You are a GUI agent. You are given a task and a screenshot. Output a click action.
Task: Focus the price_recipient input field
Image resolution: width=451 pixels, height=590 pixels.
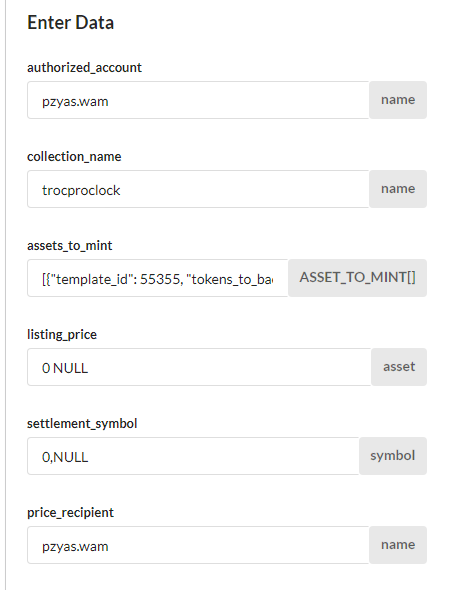[x=198, y=545]
